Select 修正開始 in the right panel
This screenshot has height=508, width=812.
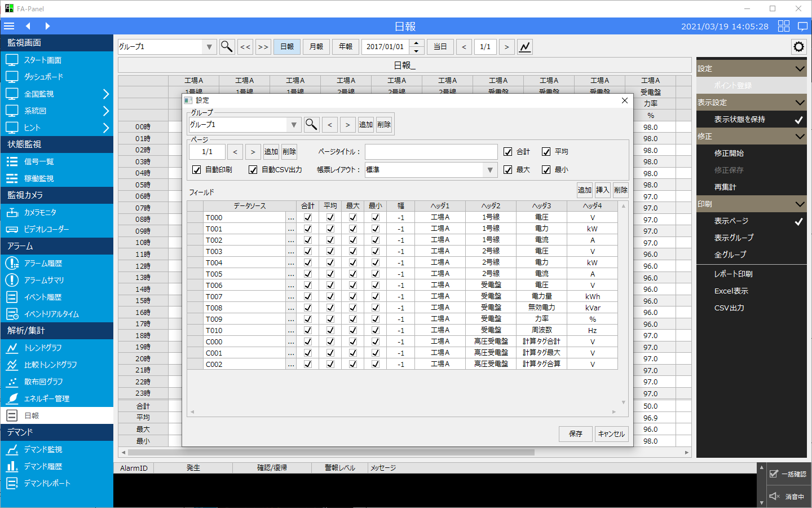click(752, 153)
